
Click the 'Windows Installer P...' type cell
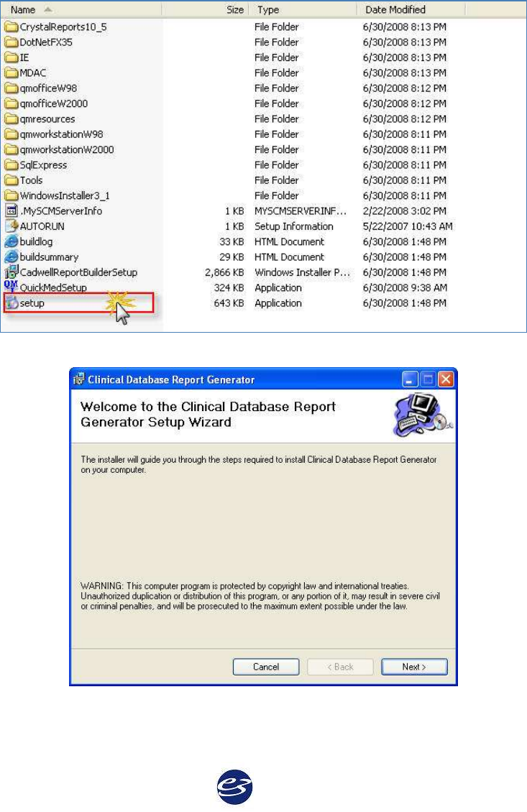click(303, 272)
